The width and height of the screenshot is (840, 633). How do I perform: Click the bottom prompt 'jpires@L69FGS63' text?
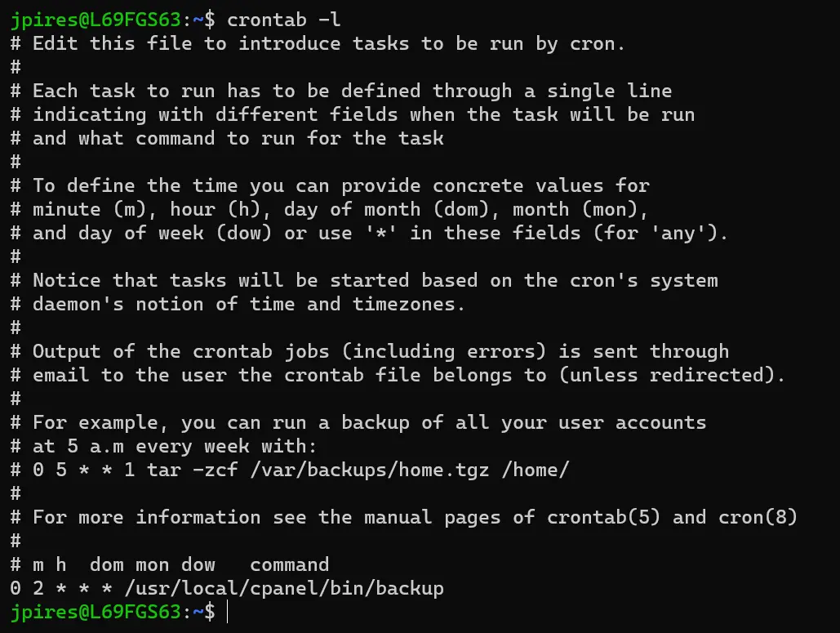[x=96, y=612]
